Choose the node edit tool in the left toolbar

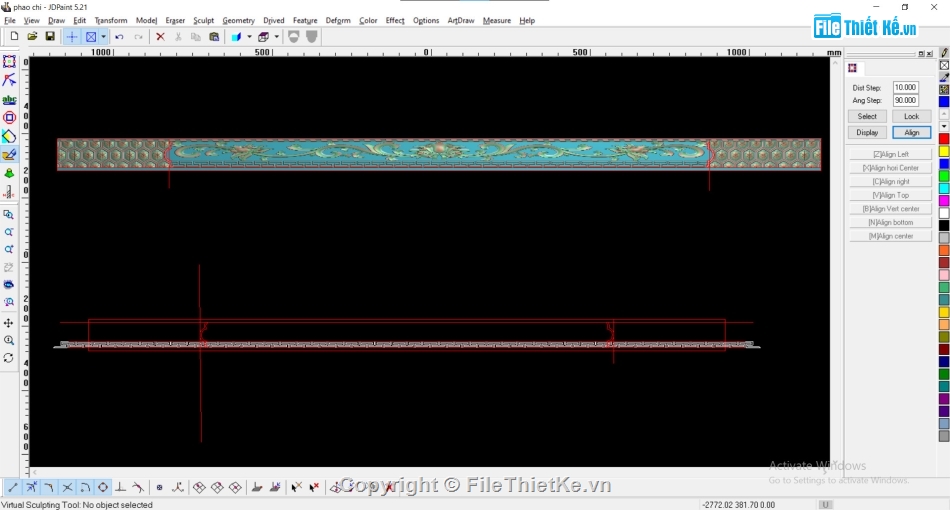pyautogui.click(x=9, y=80)
